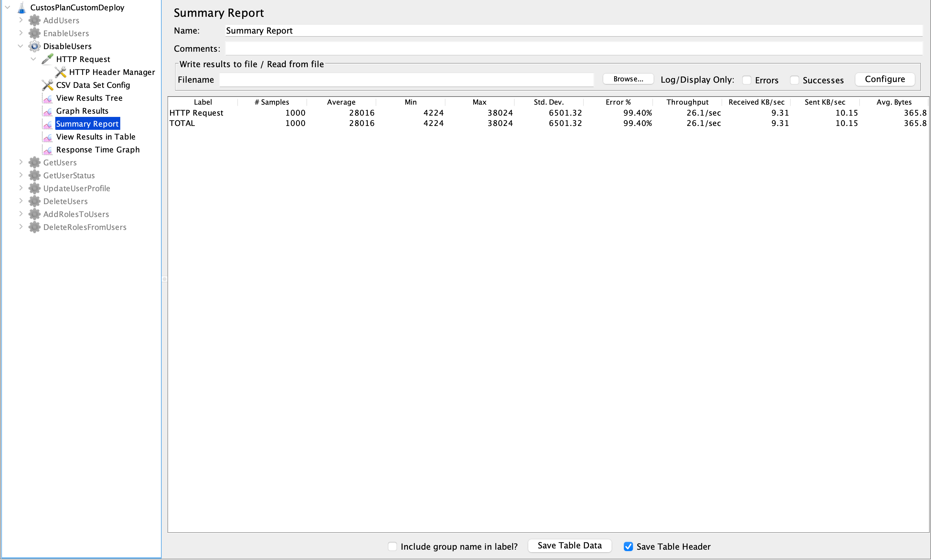The width and height of the screenshot is (931, 560).
Task: Click the DisableUsers thread group gear icon
Action: coord(34,47)
